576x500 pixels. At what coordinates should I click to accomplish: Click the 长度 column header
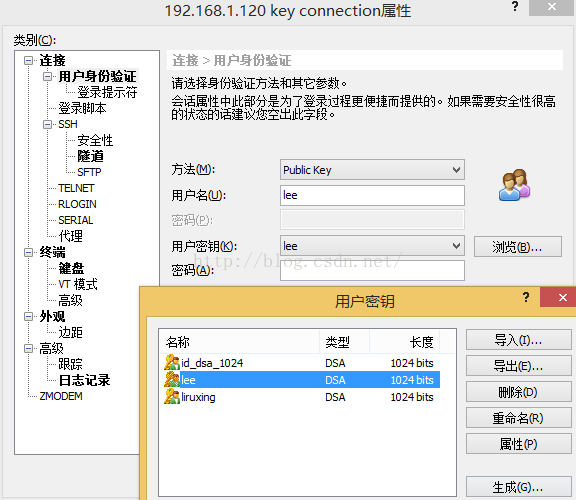tap(404, 342)
